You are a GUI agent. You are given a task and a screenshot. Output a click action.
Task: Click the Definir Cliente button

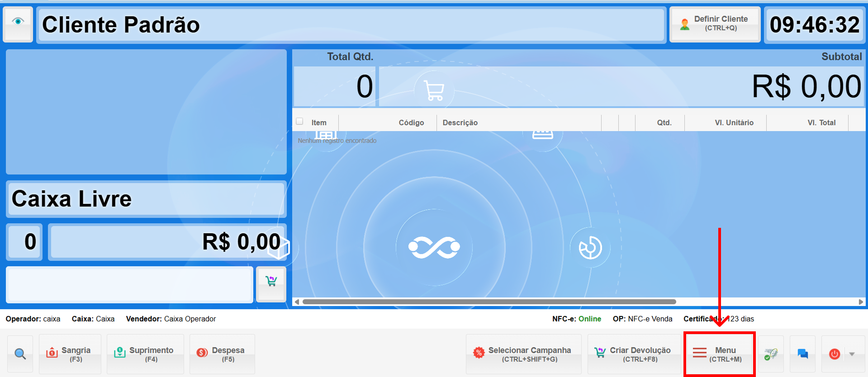pyautogui.click(x=714, y=24)
